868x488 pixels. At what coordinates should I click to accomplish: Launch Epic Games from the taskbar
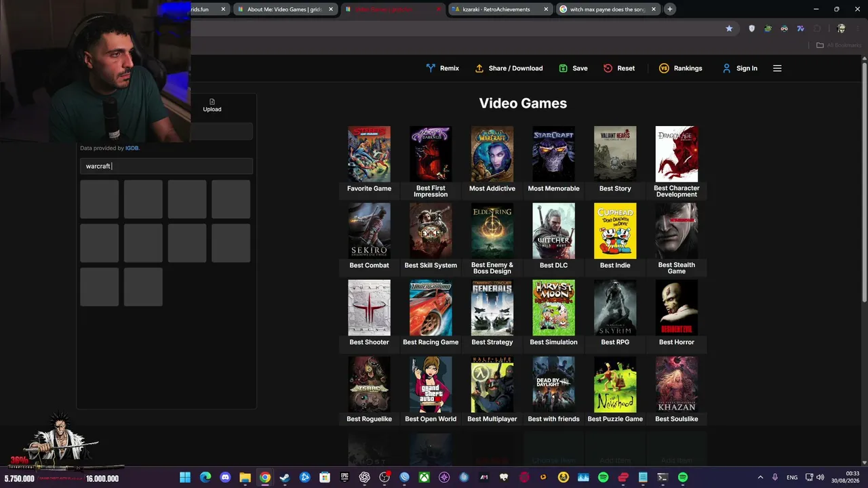pos(344,477)
